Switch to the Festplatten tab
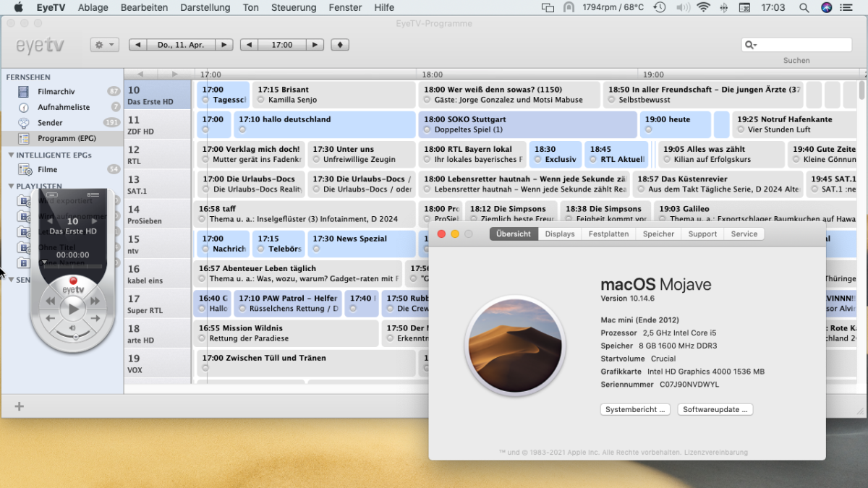The height and width of the screenshot is (488, 868). pos(608,234)
